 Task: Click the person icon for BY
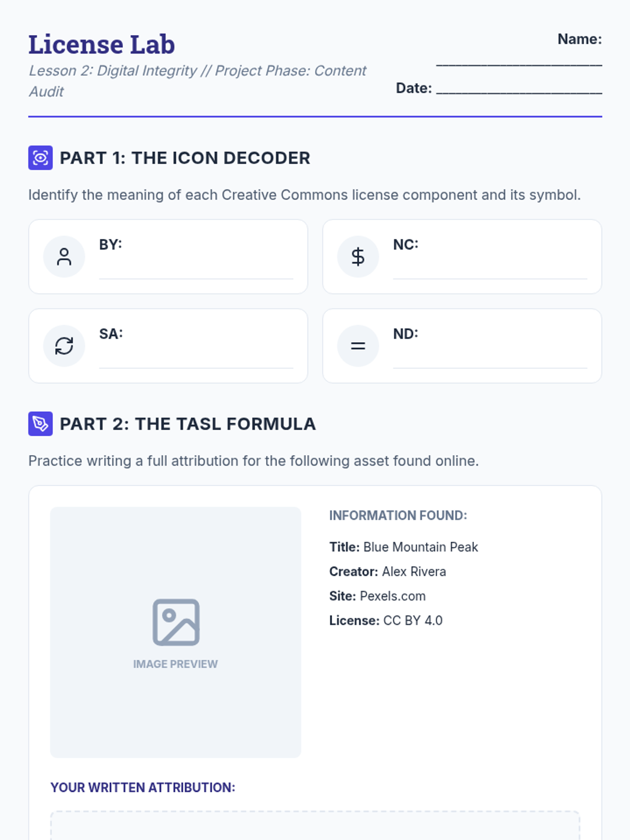coord(64,257)
